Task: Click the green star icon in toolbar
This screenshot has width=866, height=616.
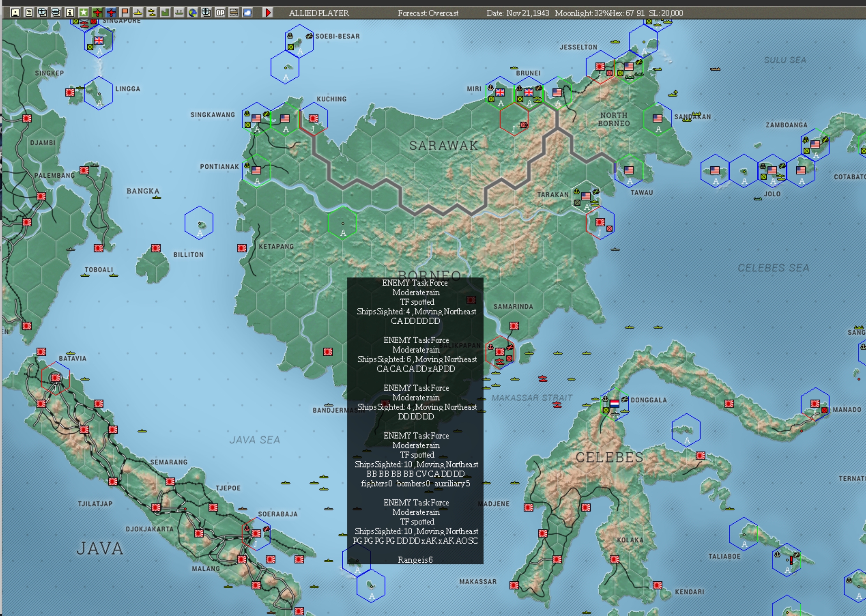Action: click(83, 12)
